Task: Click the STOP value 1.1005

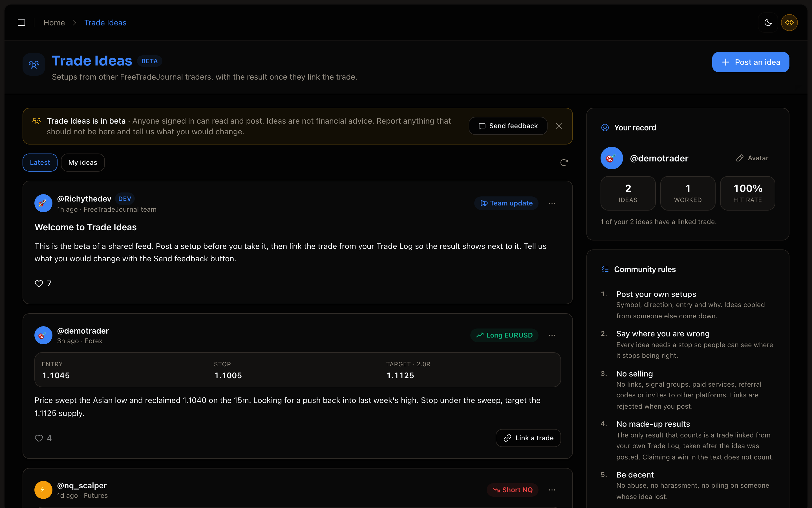Action: click(228, 376)
